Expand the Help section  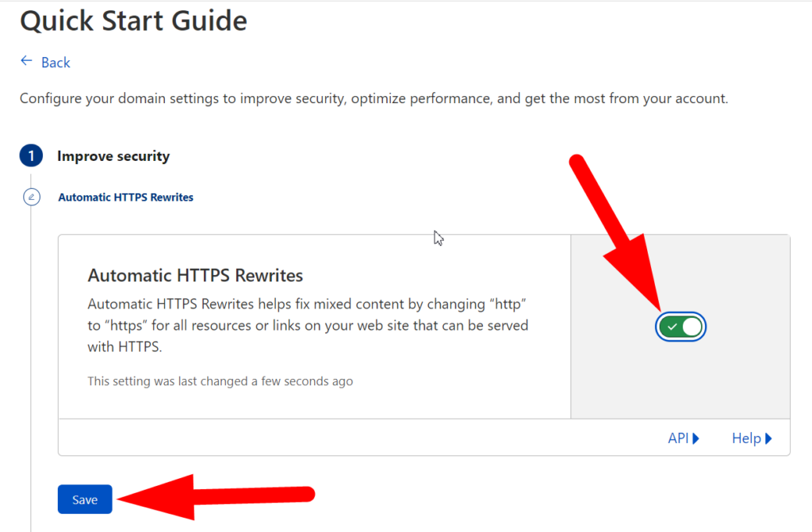752,438
